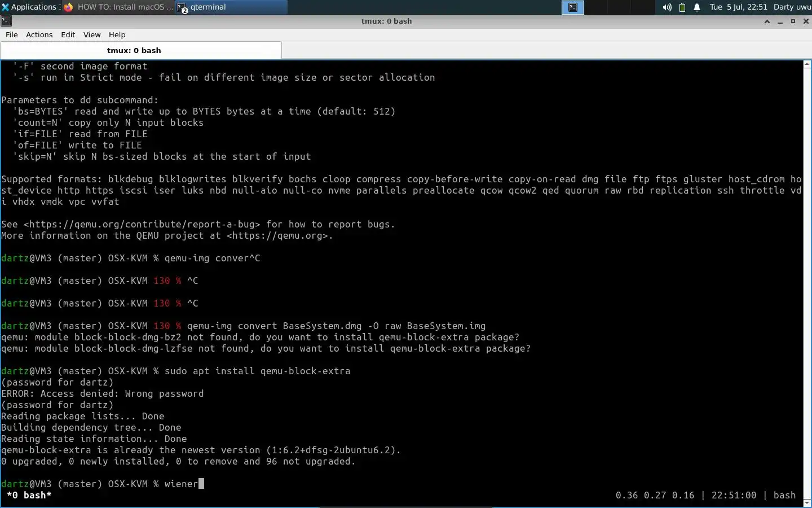Click 'qemu-block-extra is already the newest version' line
The height and width of the screenshot is (508, 812).
201,450
